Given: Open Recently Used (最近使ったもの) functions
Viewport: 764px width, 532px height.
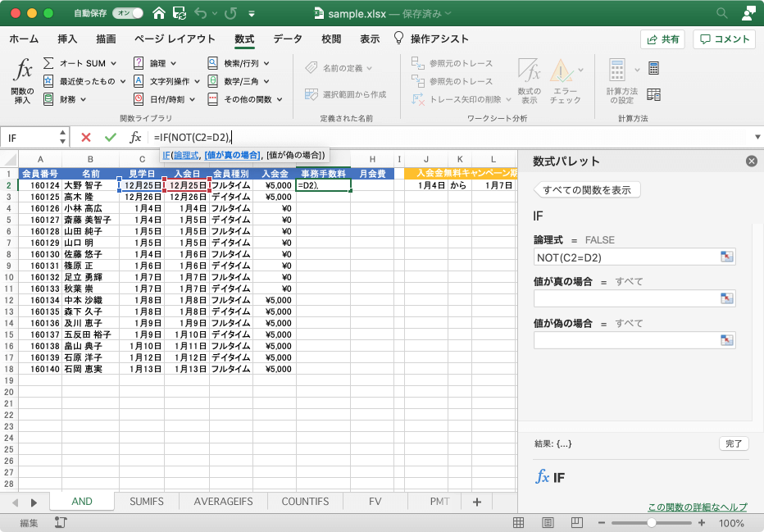Looking at the screenshot, I should coord(84,81).
